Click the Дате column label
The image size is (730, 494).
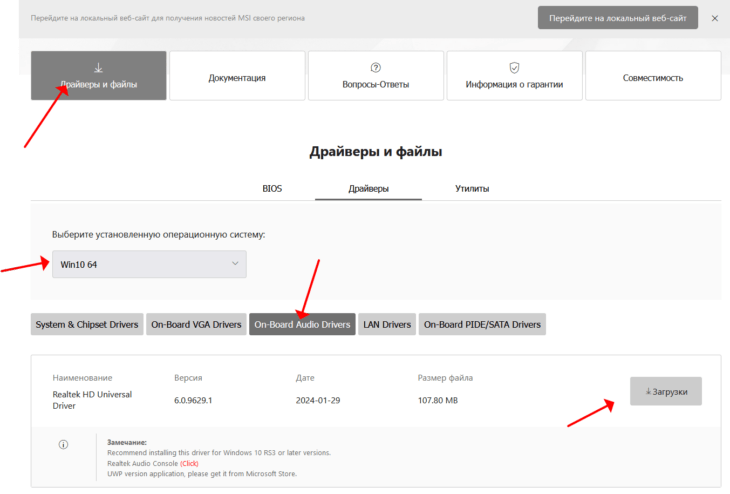(305, 378)
